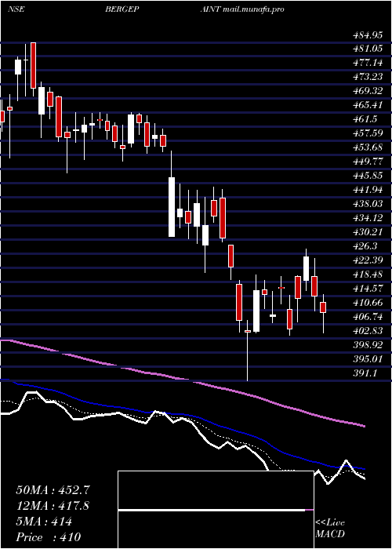Click the 402.83 price level label
The height and width of the screenshot is (549, 392).
point(367,330)
